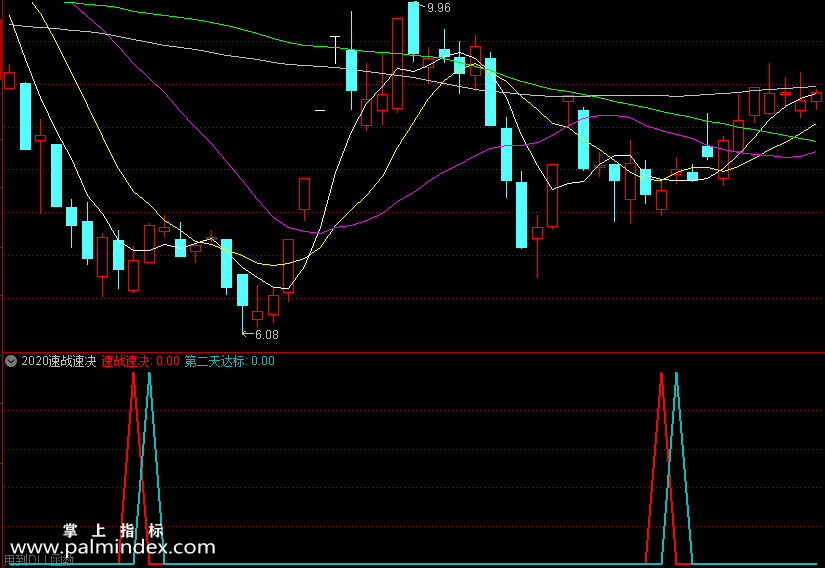The height and width of the screenshot is (568, 825).
Task: Select the red 速战速决: 0.00 value label
Action: pos(140,361)
